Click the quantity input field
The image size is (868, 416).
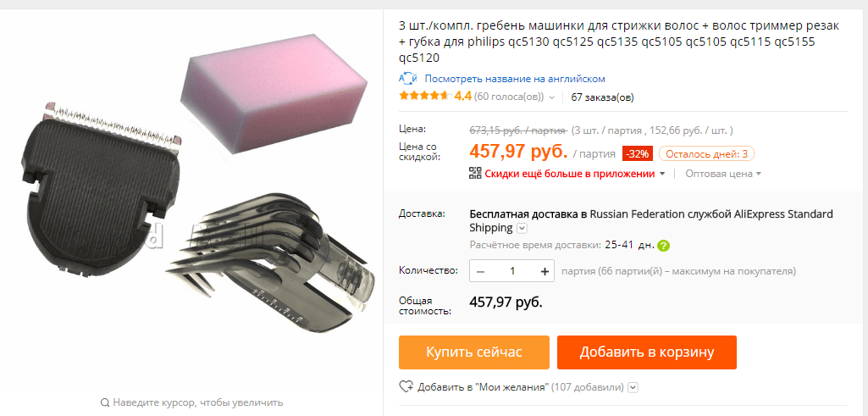[512, 271]
